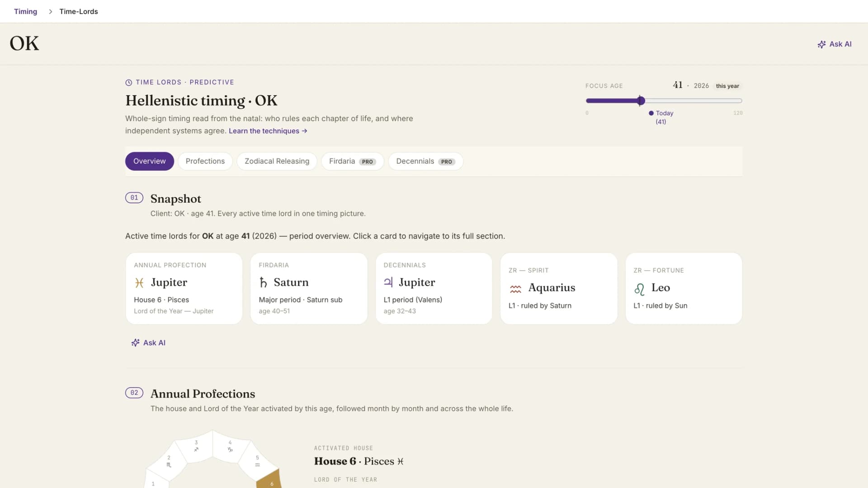Click the Aquarius glyph in ZR Spirit card
868x488 pixels.
click(515, 289)
